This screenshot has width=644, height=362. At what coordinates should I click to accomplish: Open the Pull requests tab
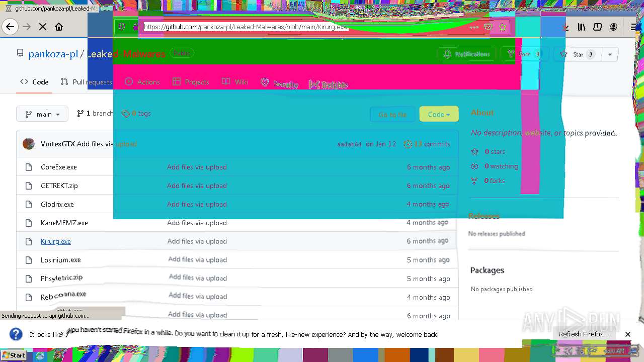(x=86, y=82)
